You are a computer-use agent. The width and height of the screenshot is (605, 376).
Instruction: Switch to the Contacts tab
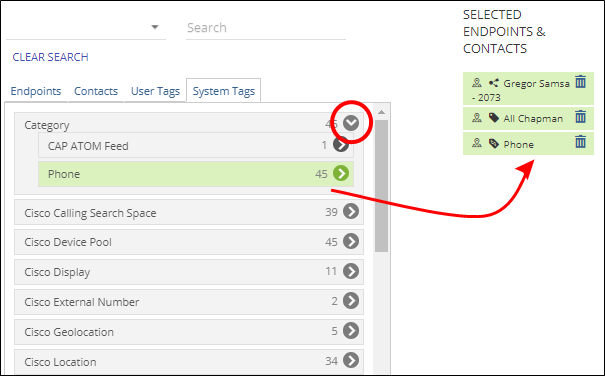click(96, 91)
